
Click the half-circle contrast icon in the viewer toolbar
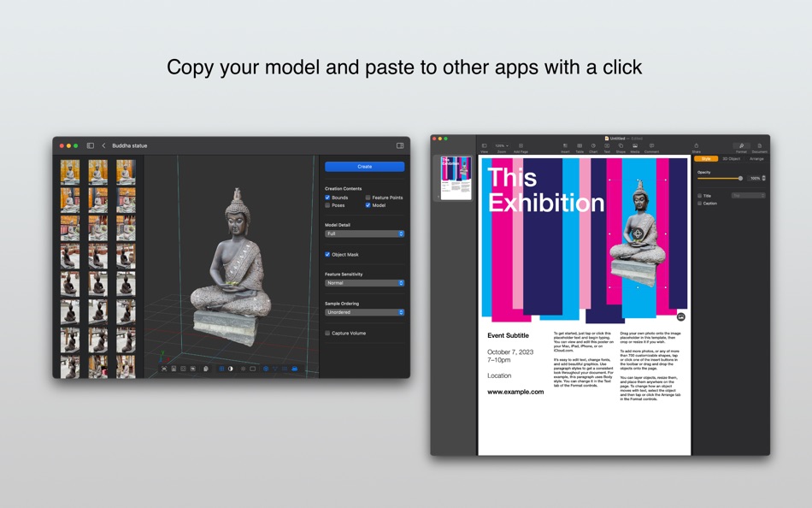(x=231, y=369)
